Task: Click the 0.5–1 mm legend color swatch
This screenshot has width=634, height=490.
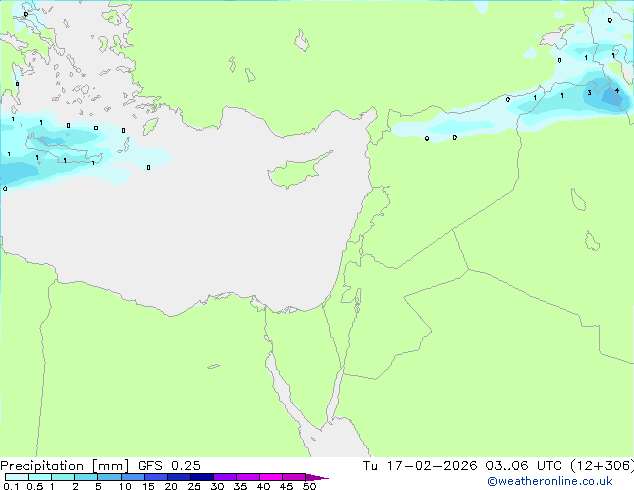Action: click(40, 477)
